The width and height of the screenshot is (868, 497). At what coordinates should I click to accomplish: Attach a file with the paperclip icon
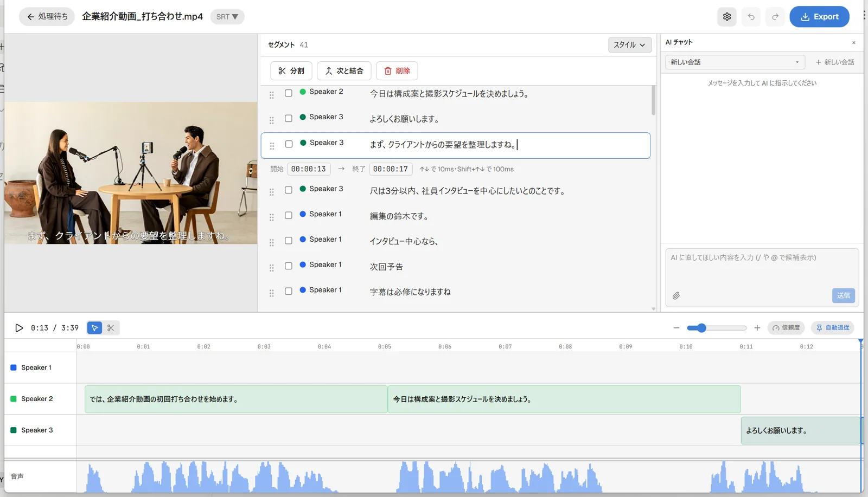tap(676, 296)
